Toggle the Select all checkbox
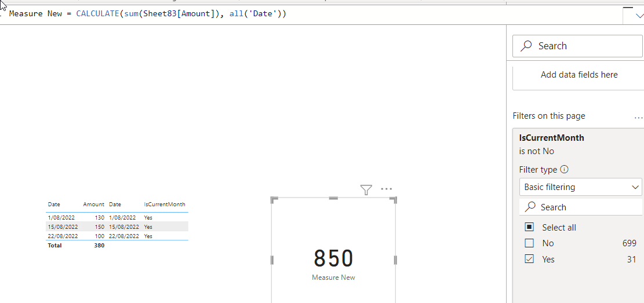The image size is (644, 303). click(x=529, y=227)
